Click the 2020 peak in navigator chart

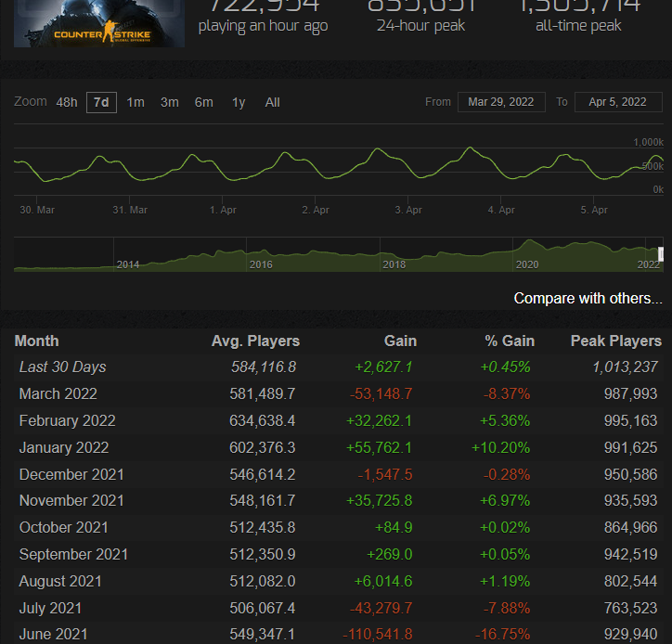(x=530, y=245)
